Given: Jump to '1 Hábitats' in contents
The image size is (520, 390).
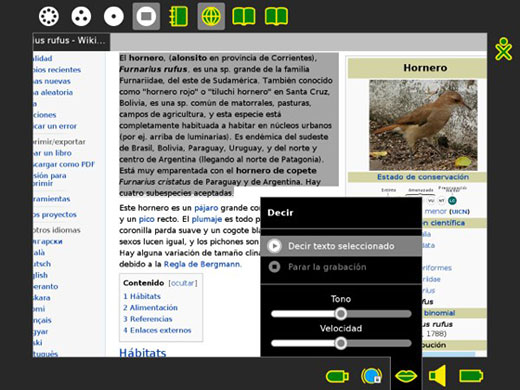Looking at the screenshot, I should [x=142, y=296].
